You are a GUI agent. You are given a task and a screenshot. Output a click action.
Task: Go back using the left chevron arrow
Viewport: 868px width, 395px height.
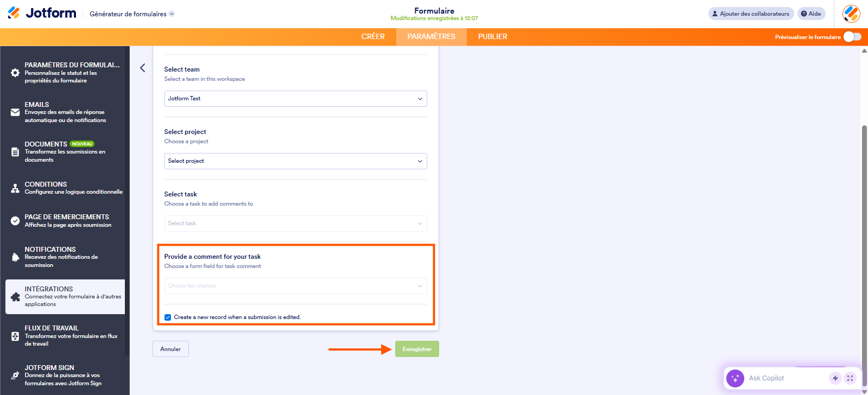143,68
